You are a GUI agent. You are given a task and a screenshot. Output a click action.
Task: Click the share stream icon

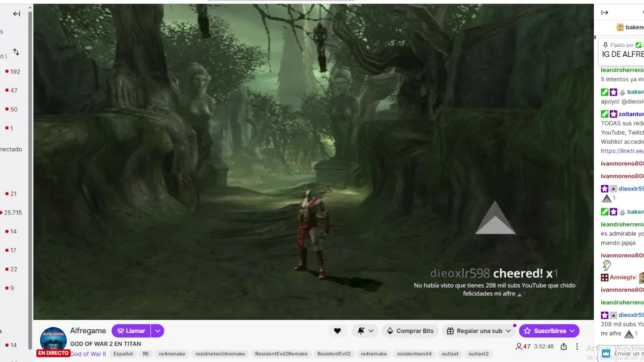(x=563, y=346)
